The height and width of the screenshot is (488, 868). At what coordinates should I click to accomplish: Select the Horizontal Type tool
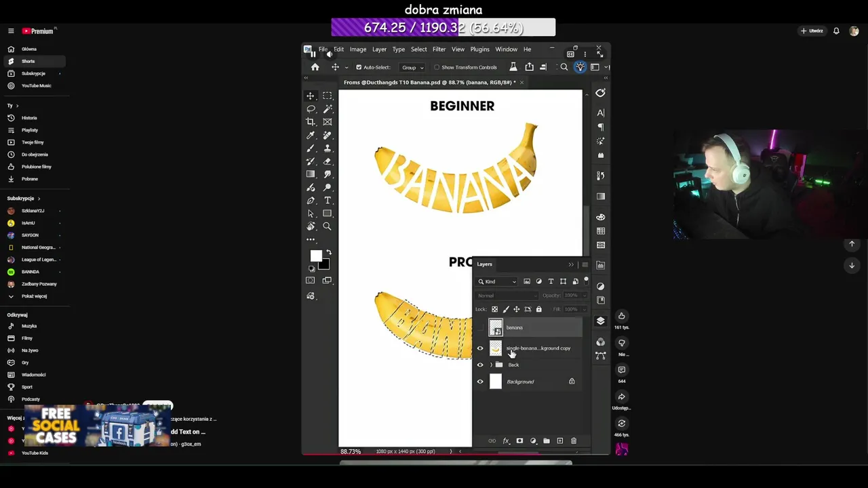(x=327, y=201)
